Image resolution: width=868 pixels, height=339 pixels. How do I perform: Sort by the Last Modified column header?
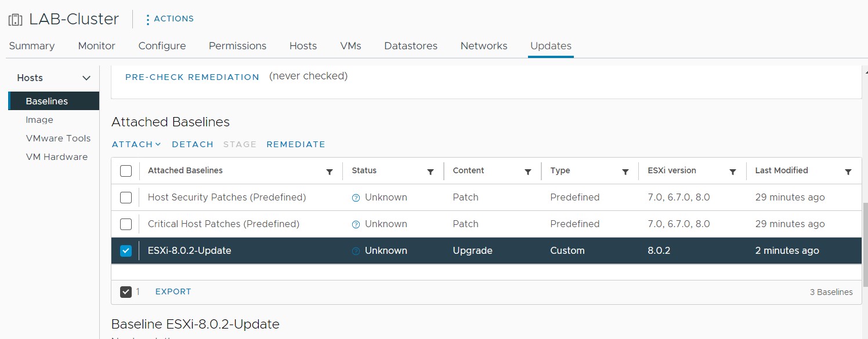(782, 170)
